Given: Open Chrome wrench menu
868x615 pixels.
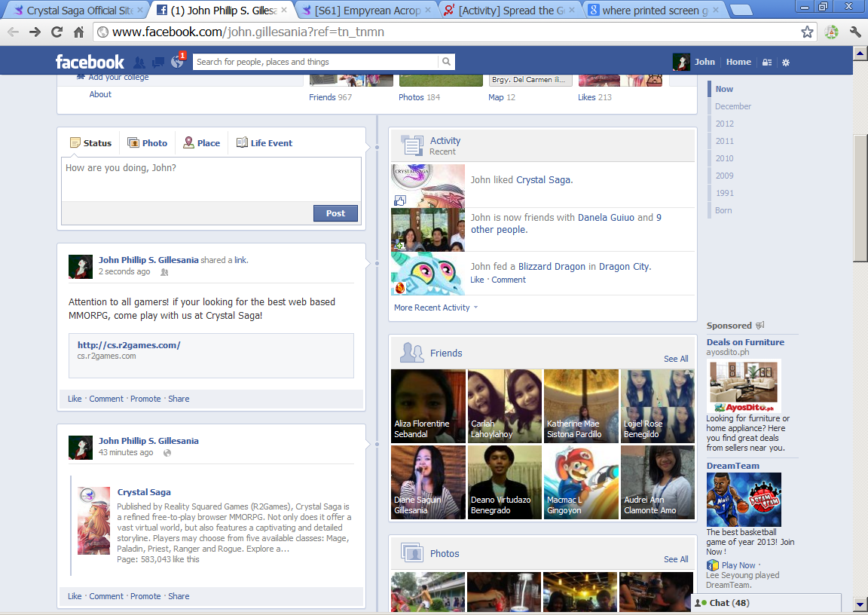Looking at the screenshot, I should (855, 32).
